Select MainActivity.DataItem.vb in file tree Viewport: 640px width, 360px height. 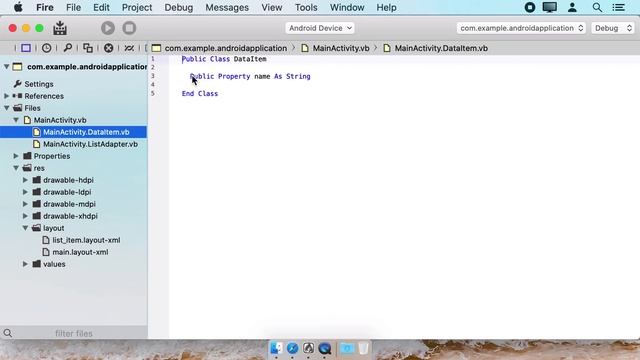[73, 132]
